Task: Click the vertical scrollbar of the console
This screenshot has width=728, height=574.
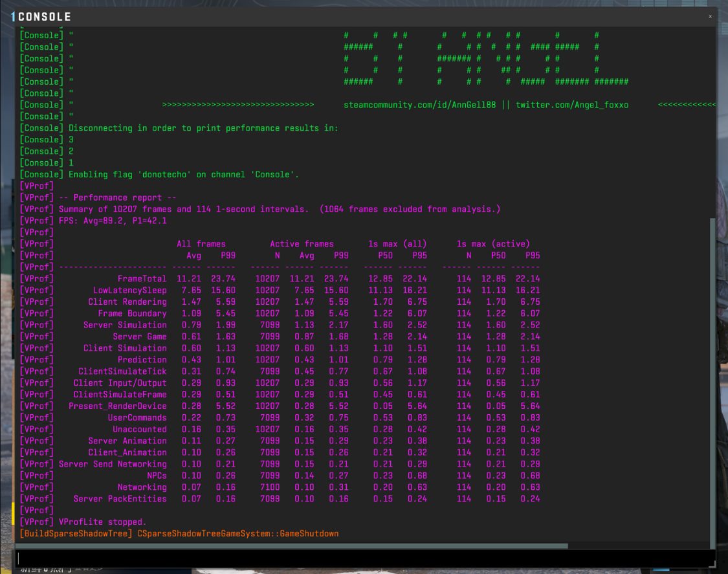Action: [x=712, y=382]
